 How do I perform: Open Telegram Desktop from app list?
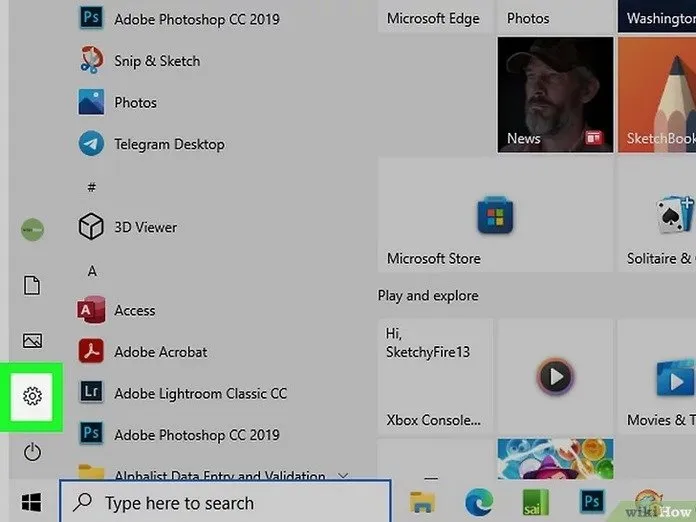tap(168, 144)
